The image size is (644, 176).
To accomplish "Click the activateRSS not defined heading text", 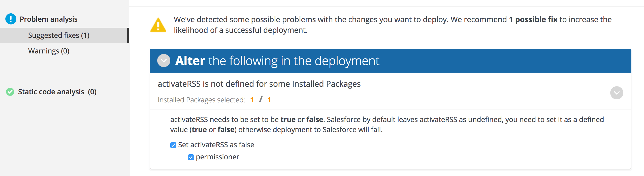I will pos(259,84).
